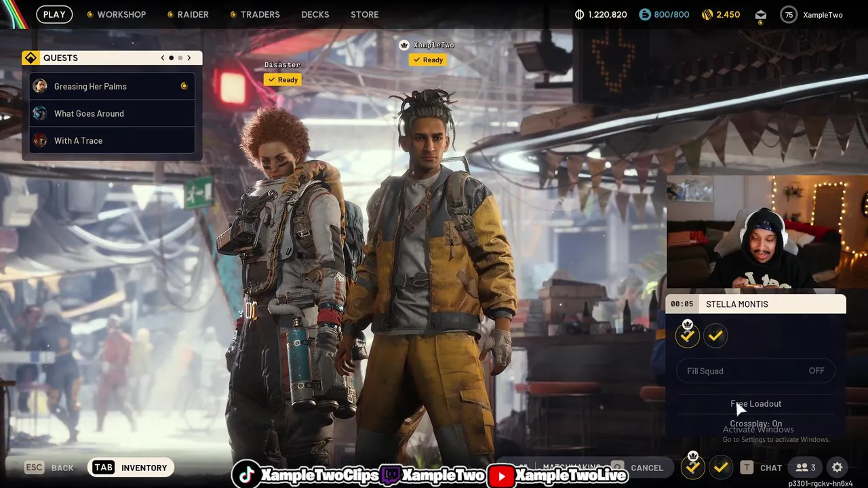The height and width of the screenshot is (488, 868).
Task: Go to next quest page arrow
Action: coord(189,58)
